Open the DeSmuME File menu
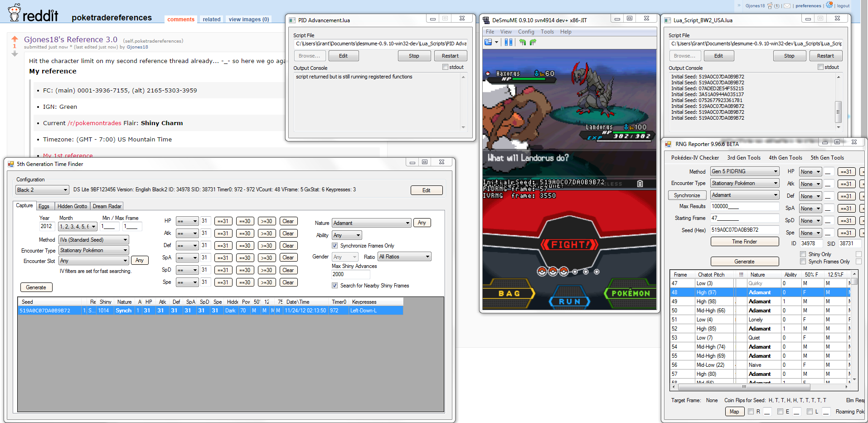868x423 pixels. tap(490, 32)
